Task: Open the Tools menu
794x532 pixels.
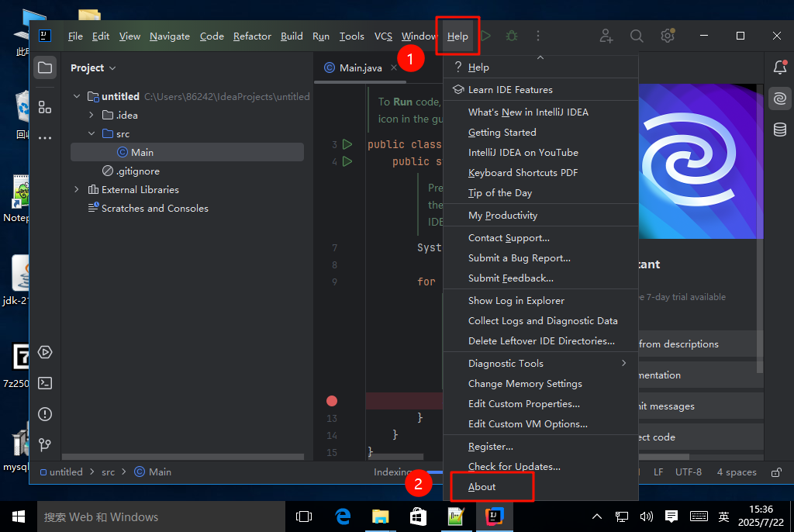Action: [352, 36]
